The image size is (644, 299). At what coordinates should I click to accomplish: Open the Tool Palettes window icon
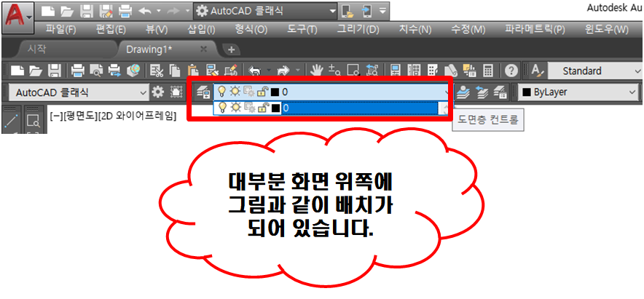[433, 71]
